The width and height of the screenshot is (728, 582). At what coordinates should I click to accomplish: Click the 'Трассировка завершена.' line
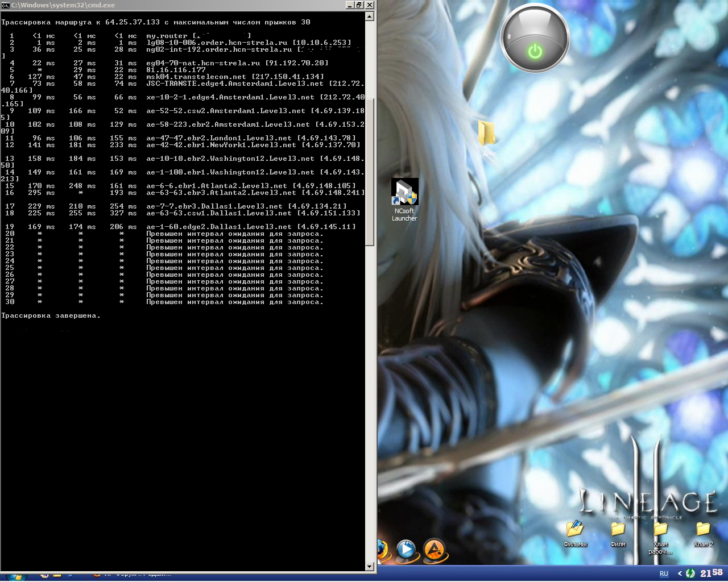point(51,315)
